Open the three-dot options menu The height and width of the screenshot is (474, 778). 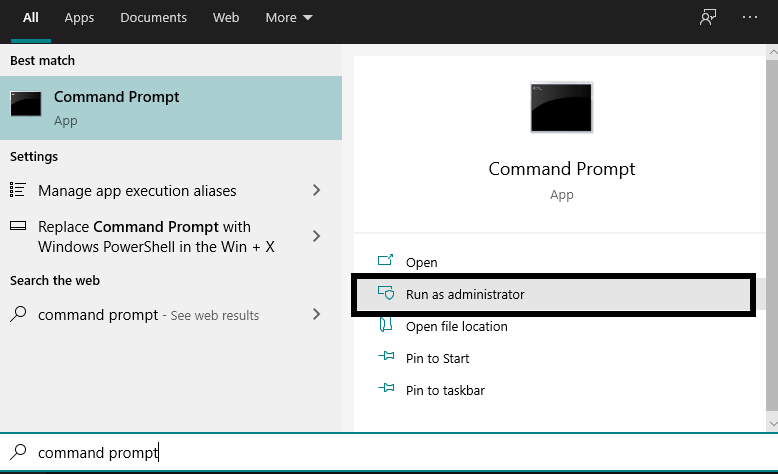pyautogui.click(x=750, y=18)
